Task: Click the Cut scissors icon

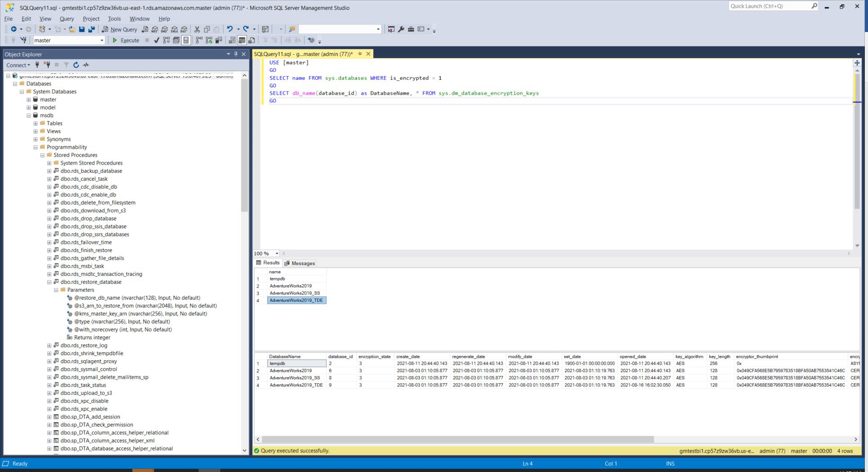Action: click(197, 29)
